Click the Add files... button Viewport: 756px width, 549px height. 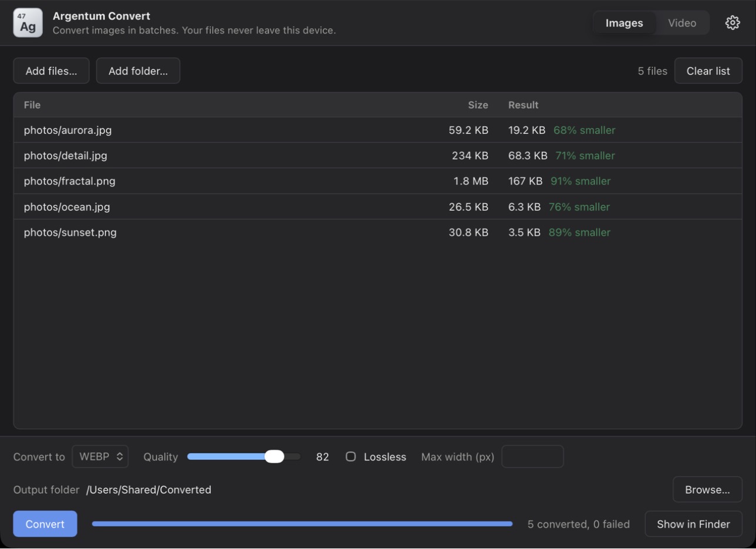(x=51, y=71)
